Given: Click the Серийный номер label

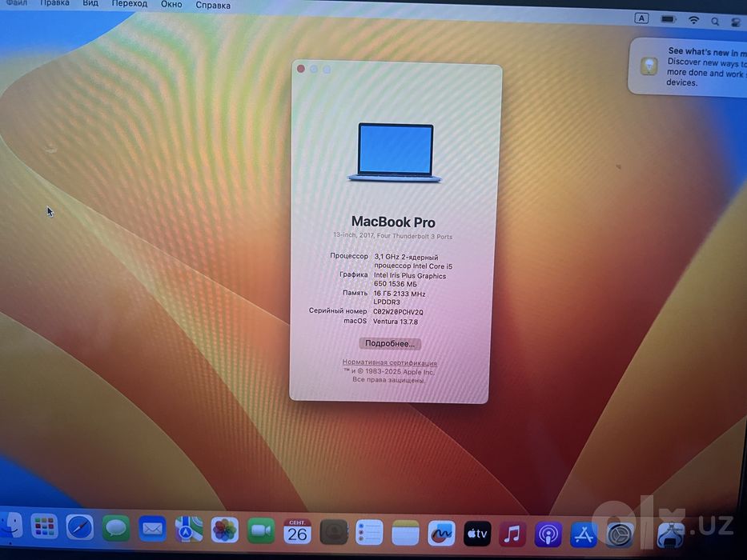Looking at the screenshot, I should pyautogui.click(x=338, y=310).
